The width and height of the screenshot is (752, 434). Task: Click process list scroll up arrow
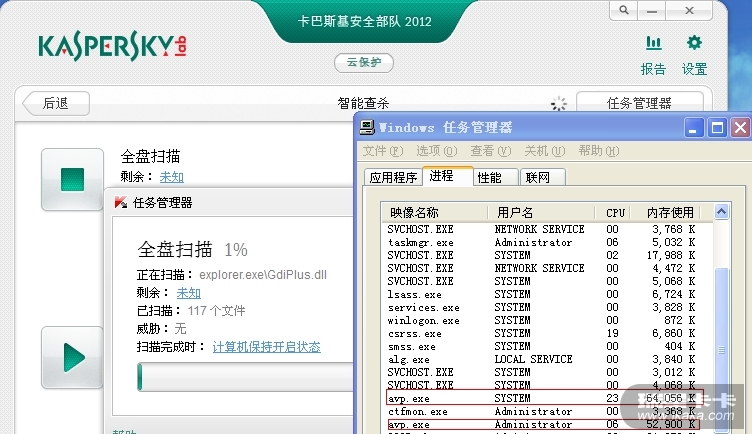click(721, 211)
